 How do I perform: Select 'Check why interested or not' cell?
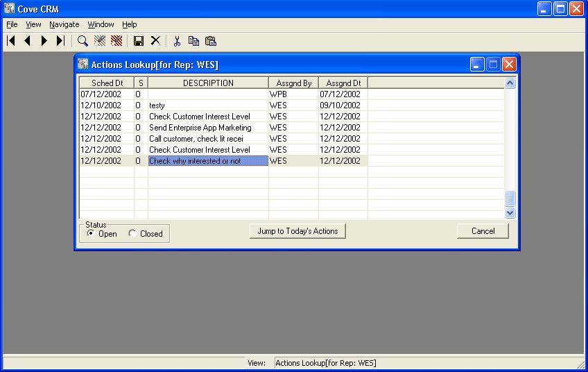(208, 160)
